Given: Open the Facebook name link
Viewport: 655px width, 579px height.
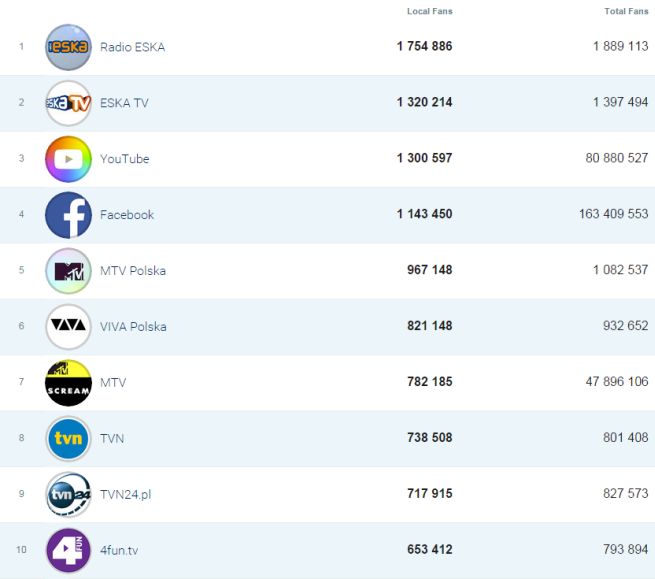Looking at the screenshot, I should point(127,215).
